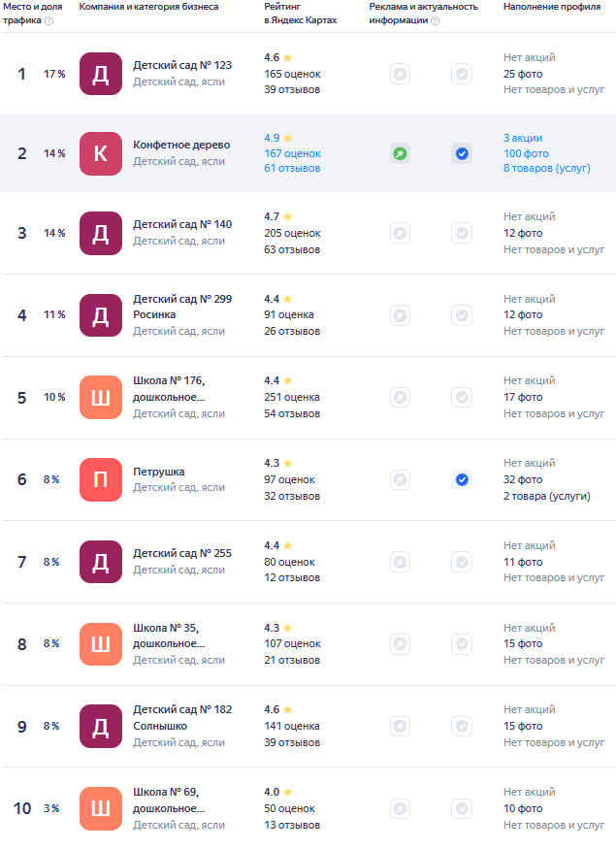The height and width of the screenshot is (849, 616).
Task: Select Детский сад № 182 Солнышко name
Action: pos(182,718)
